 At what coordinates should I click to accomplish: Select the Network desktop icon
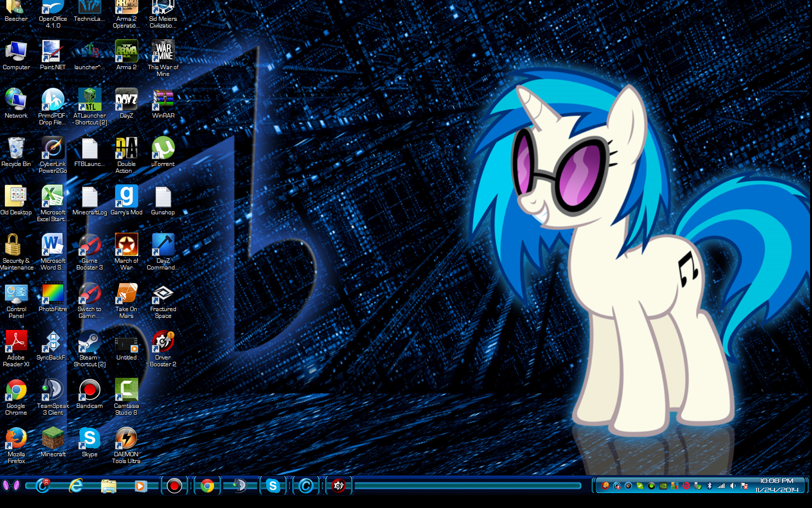(x=16, y=104)
